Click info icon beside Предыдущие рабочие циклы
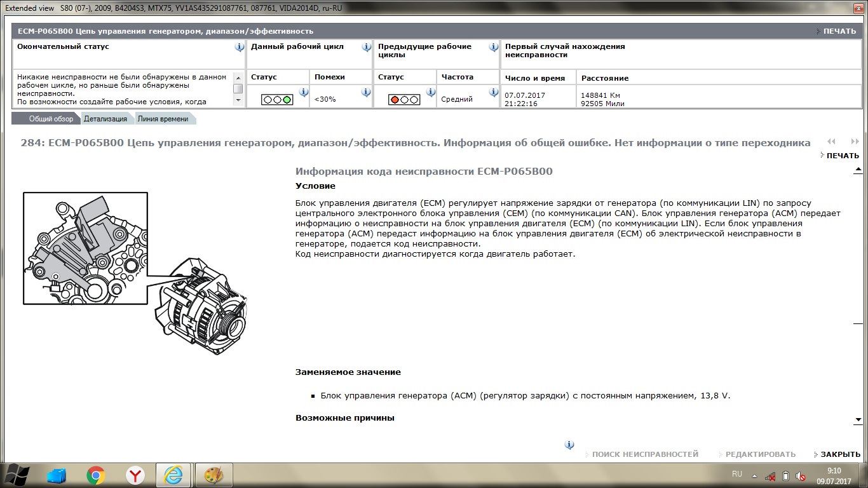The width and height of the screenshot is (868, 488). point(494,47)
